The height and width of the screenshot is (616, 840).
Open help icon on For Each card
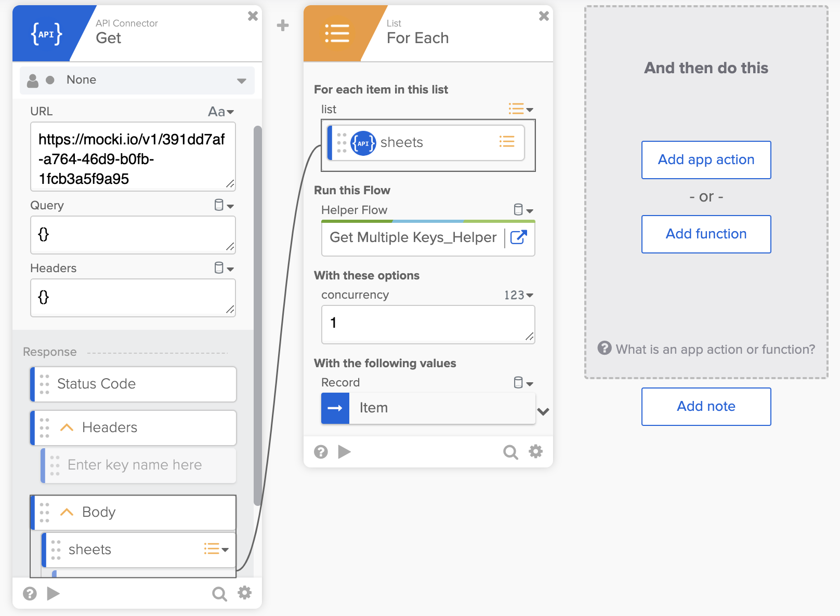pyautogui.click(x=321, y=452)
